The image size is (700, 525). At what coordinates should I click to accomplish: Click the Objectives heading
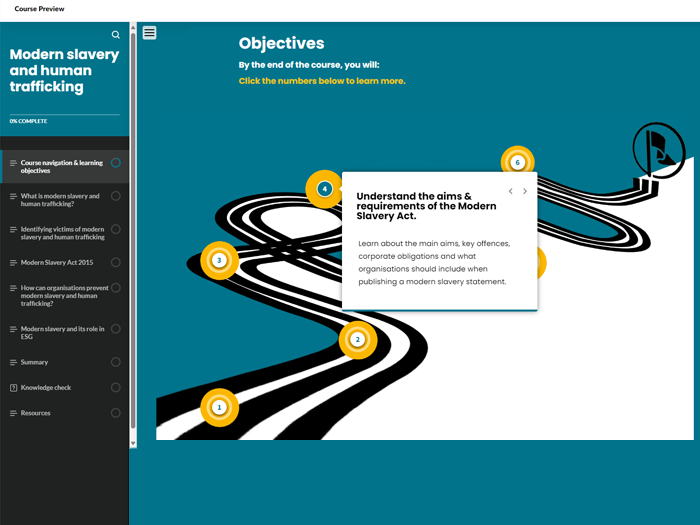point(281,43)
